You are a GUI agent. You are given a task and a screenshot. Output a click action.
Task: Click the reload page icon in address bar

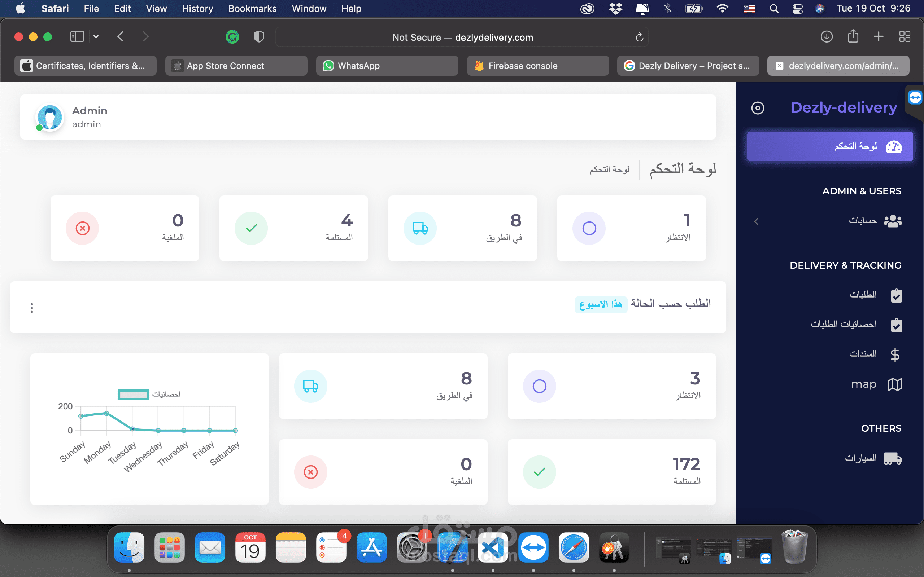[639, 38]
